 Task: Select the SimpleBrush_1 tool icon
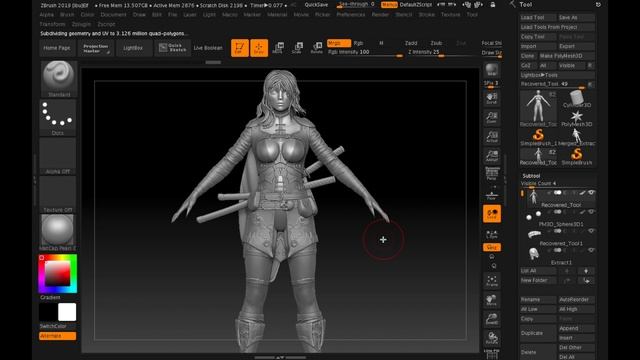(x=538, y=137)
